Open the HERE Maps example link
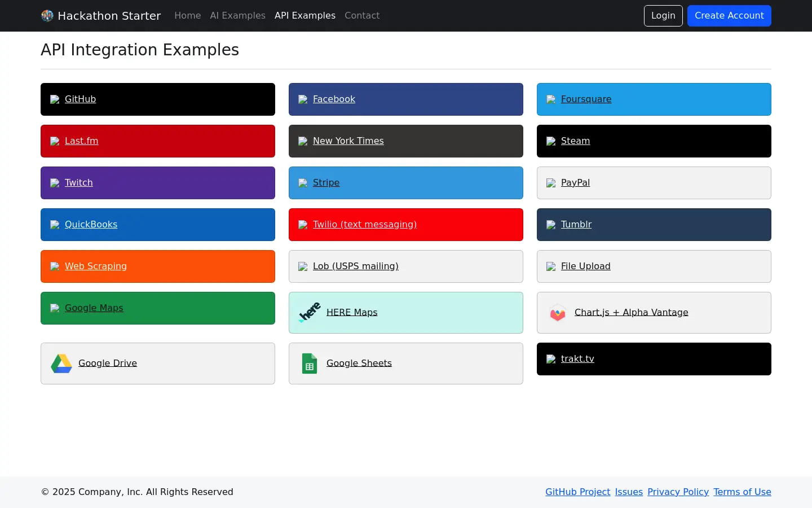 pos(352,313)
